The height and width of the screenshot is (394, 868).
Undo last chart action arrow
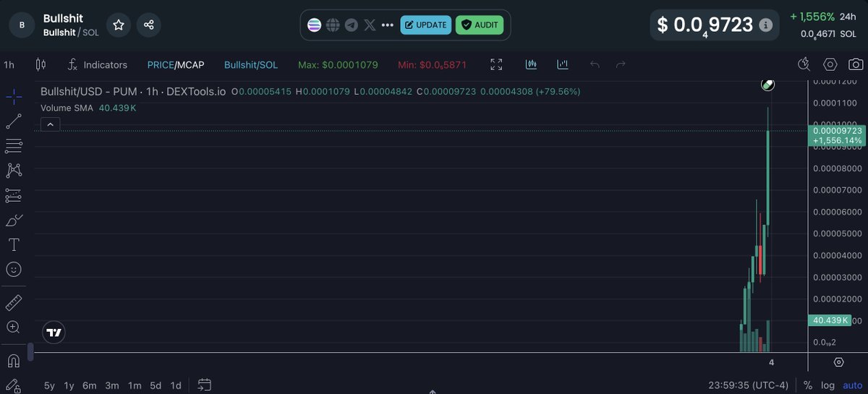click(595, 64)
